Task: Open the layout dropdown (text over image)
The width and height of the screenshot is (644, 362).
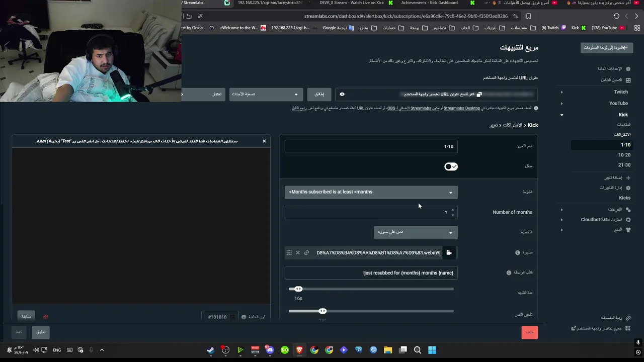Action: (x=416, y=232)
